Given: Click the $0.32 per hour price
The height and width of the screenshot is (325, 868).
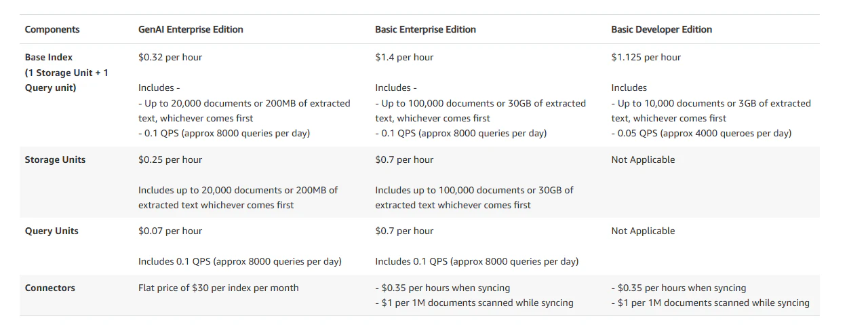Looking at the screenshot, I should 170,58.
